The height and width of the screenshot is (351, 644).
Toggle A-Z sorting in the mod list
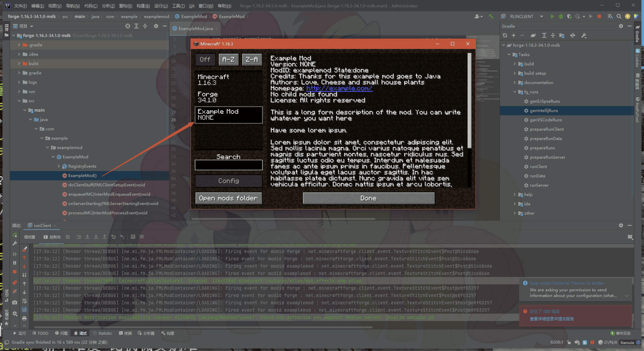(228, 60)
